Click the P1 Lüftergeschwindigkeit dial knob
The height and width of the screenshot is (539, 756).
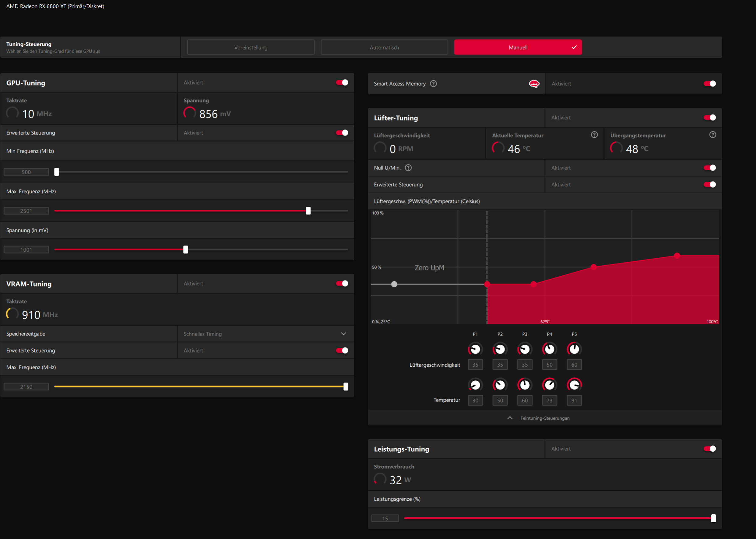[x=475, y=349]
